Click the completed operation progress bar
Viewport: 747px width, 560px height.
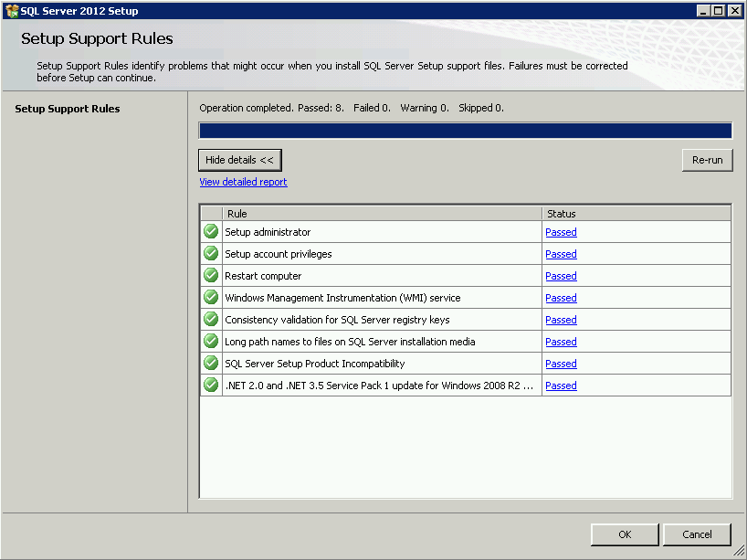465,131
